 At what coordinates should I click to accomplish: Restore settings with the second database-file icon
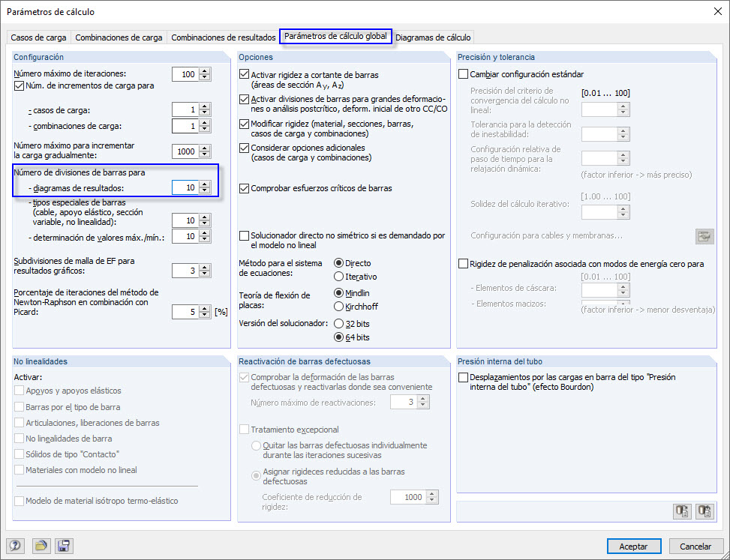click(x=704, y=511)
